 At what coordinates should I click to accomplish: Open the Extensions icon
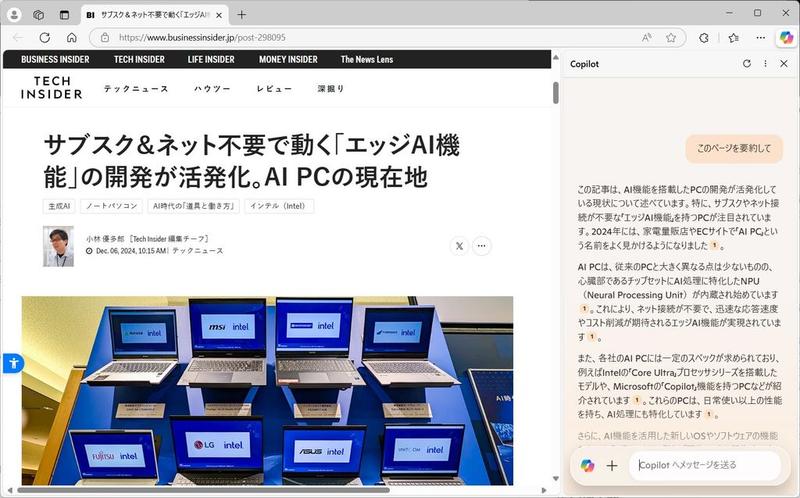tap(704, 37)
